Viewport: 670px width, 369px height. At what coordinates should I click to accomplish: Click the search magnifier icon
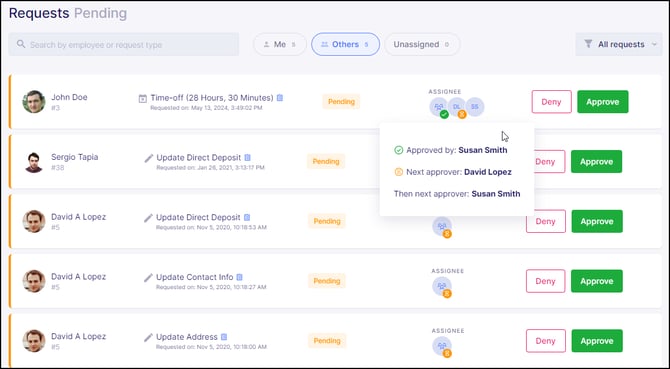(x=21, y=44)
